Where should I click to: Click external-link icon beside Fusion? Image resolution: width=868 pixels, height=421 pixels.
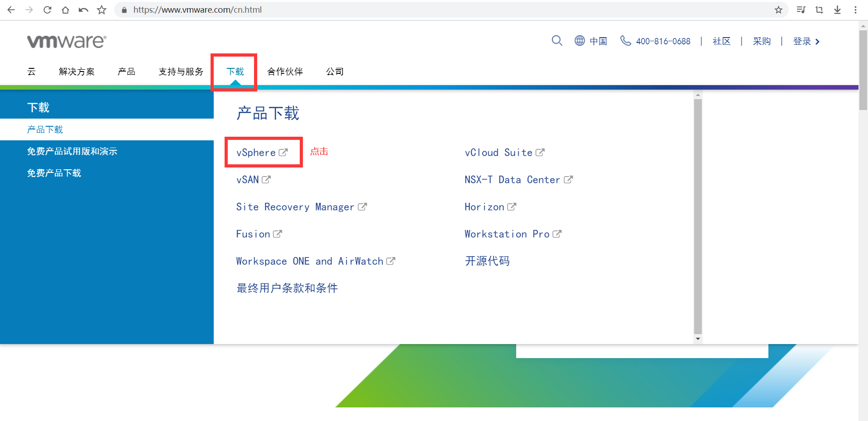278,234
